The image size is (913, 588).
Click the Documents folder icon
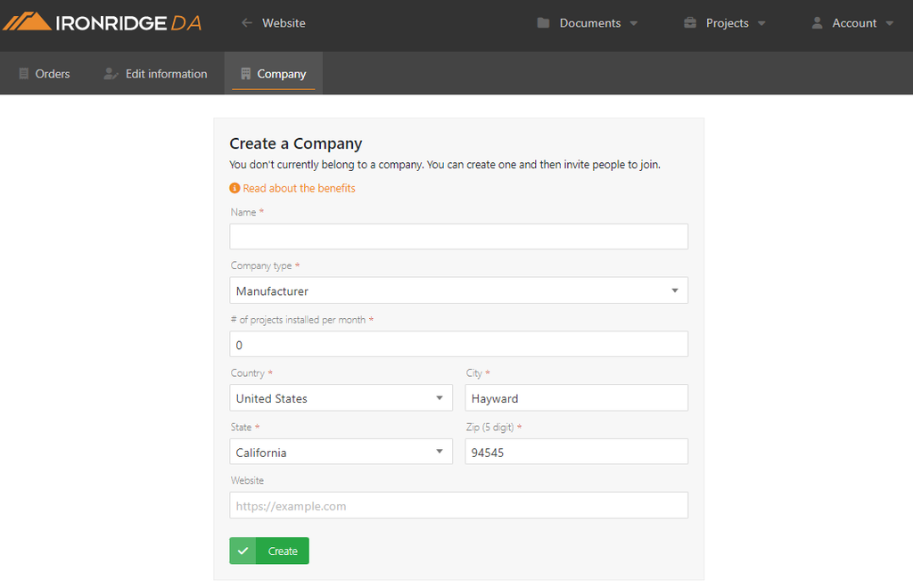(x=543, y=23)
